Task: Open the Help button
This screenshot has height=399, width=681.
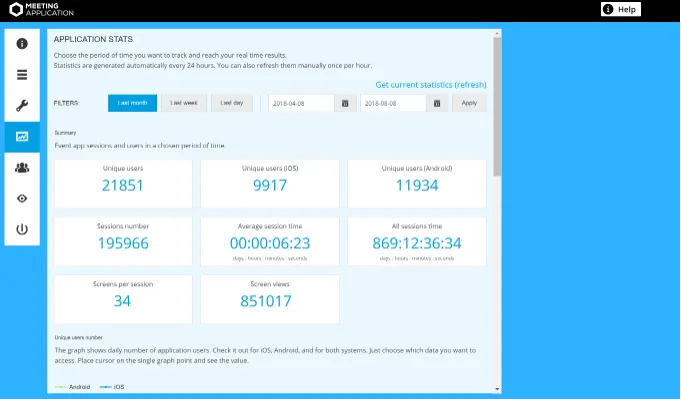Action: tap(621, 9)
